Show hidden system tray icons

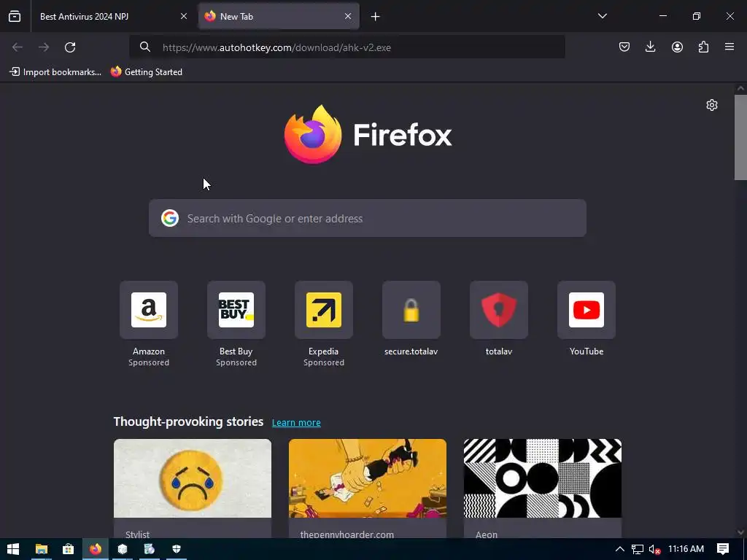pos(620,549)
